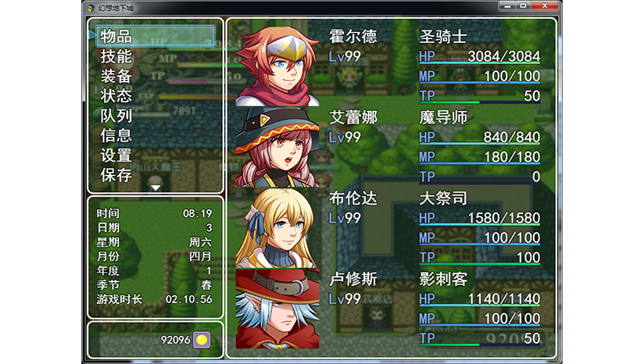This screenshot has height=364, width=644.
Task: Select the 物品 menu cursor arrow
Action: pyautogui.click(x=92, y=35)
